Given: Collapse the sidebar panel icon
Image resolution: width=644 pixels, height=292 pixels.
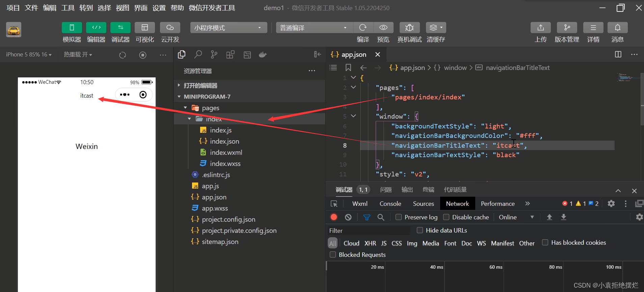Looking at the screenshot, I should [x=317, y=54].
